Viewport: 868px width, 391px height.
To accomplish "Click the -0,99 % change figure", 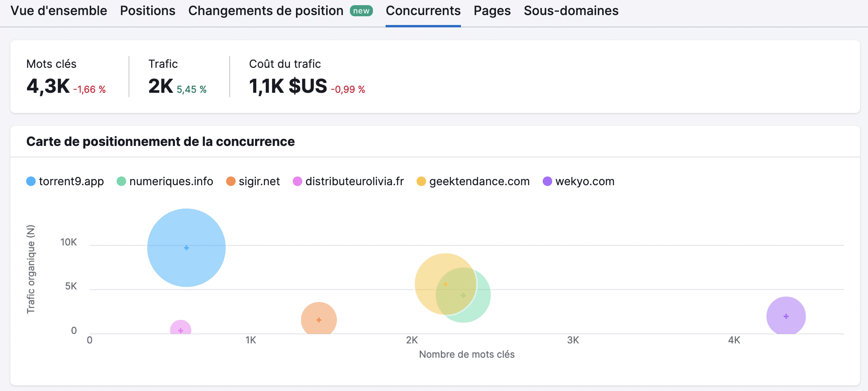I will pyautogui.click(x=348, y=89).
